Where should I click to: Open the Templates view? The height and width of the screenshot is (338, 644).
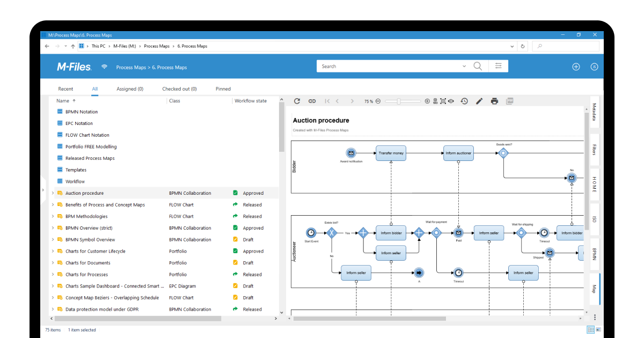tap(76, 170)
